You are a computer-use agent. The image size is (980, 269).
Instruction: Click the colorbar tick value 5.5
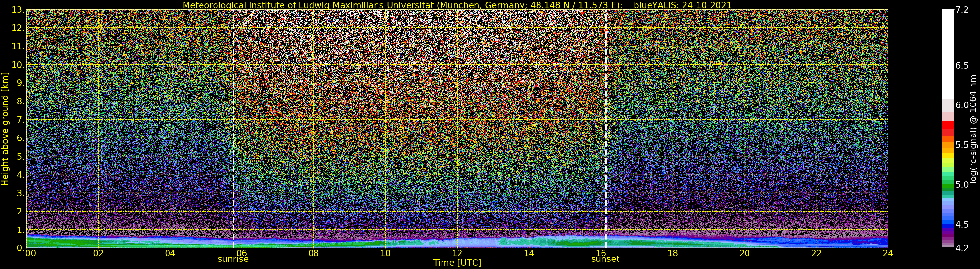click(961, 145)
